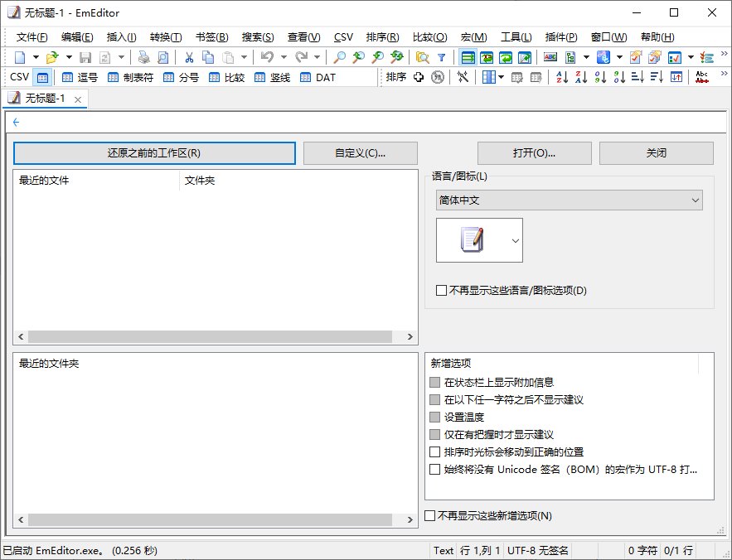The width and height of the screenshot is (732, 560).
Task: Click the Filter funnel icon
Action: [441, 57]
